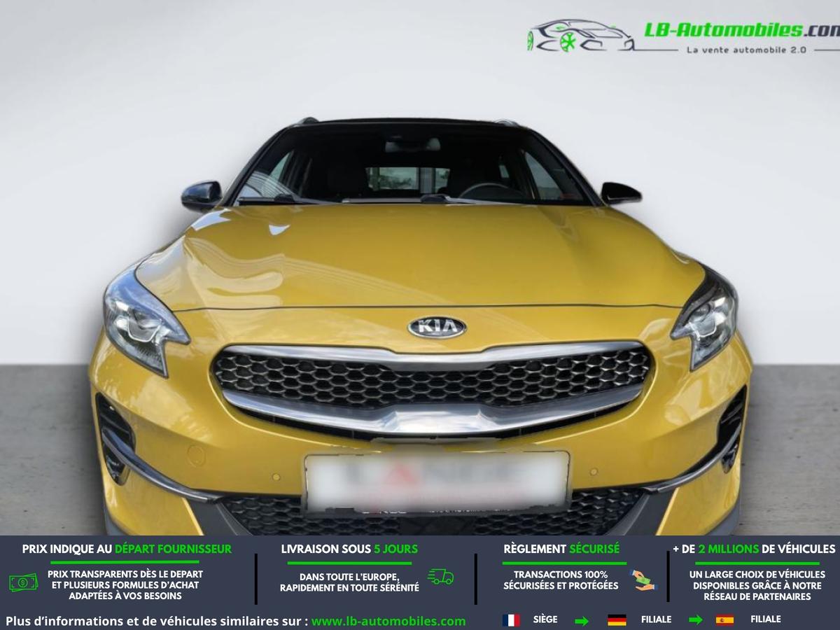The height and width of the screenshot is (630, 840).
Task: Click the FILIALE label next to German flag
Action: [656, 619]
